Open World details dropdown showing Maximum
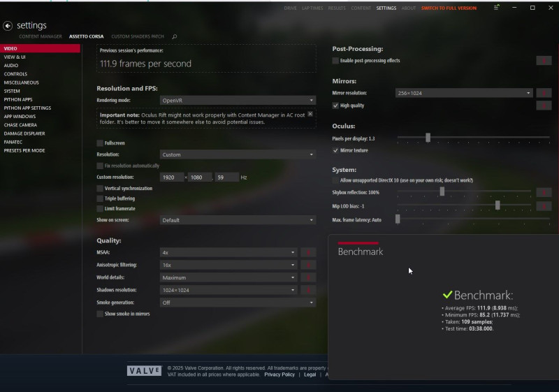 coord(228,277)
